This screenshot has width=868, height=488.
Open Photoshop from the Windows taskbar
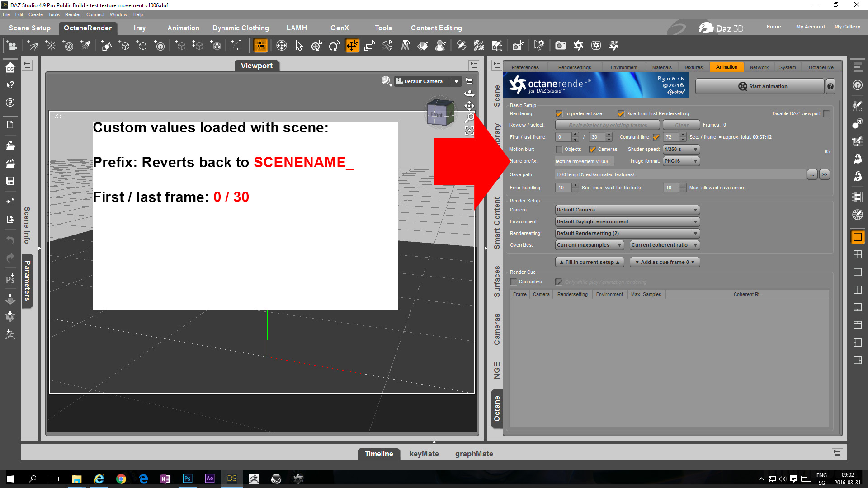pos(187,479)
